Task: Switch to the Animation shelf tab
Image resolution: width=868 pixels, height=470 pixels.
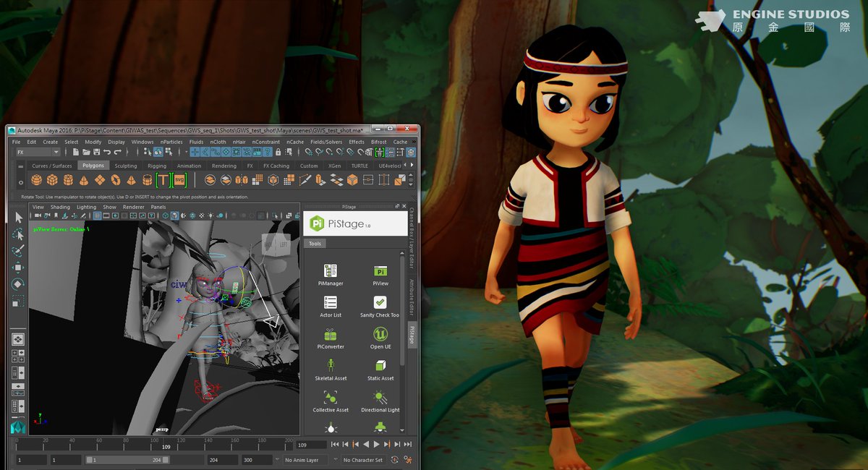Action: click(189, 166)
